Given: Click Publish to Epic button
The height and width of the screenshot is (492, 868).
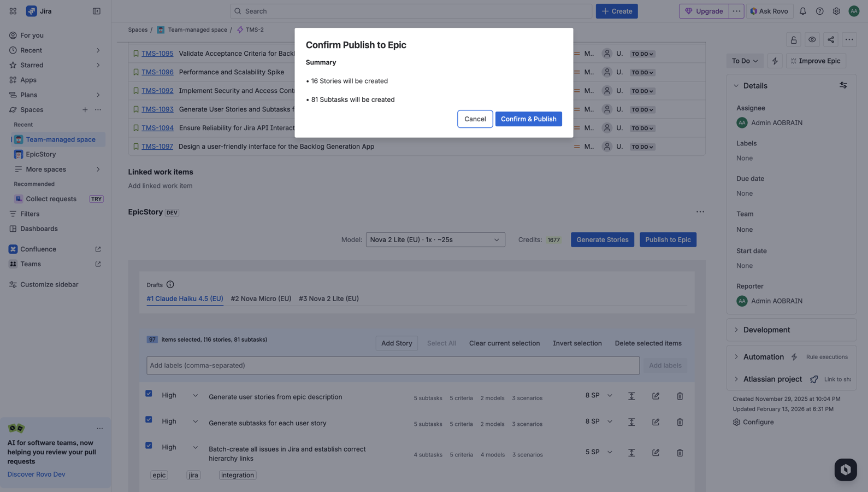Looking at the screenshot, I should pos(668,239).
